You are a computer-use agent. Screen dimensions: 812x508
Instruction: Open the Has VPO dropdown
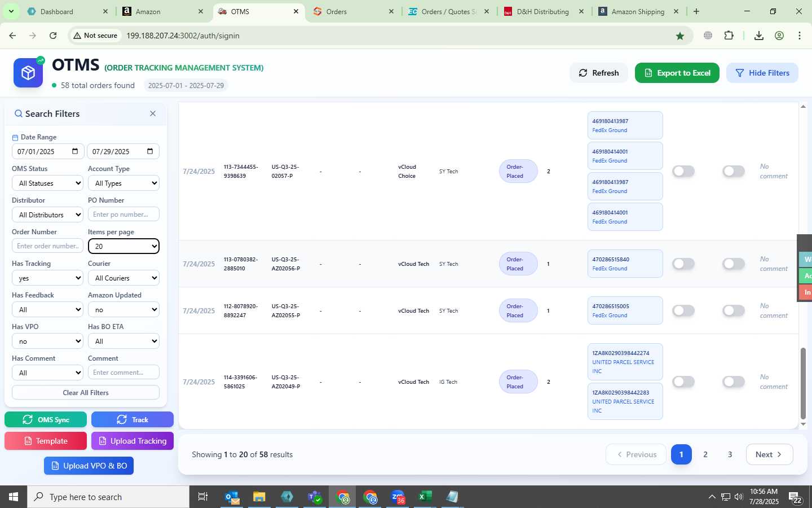point(47,341)
